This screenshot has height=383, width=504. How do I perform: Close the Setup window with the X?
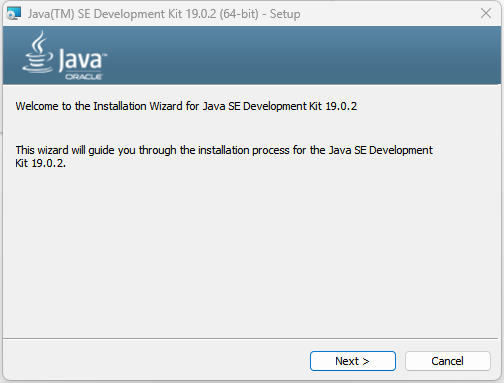point(486,13)
